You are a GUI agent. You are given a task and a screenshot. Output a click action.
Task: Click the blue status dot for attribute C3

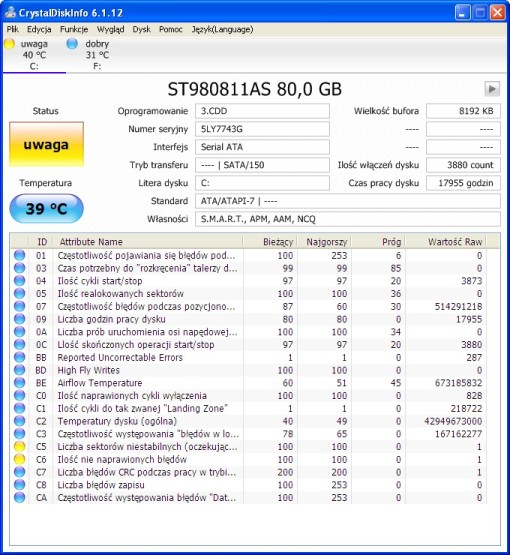pos(19,434)
